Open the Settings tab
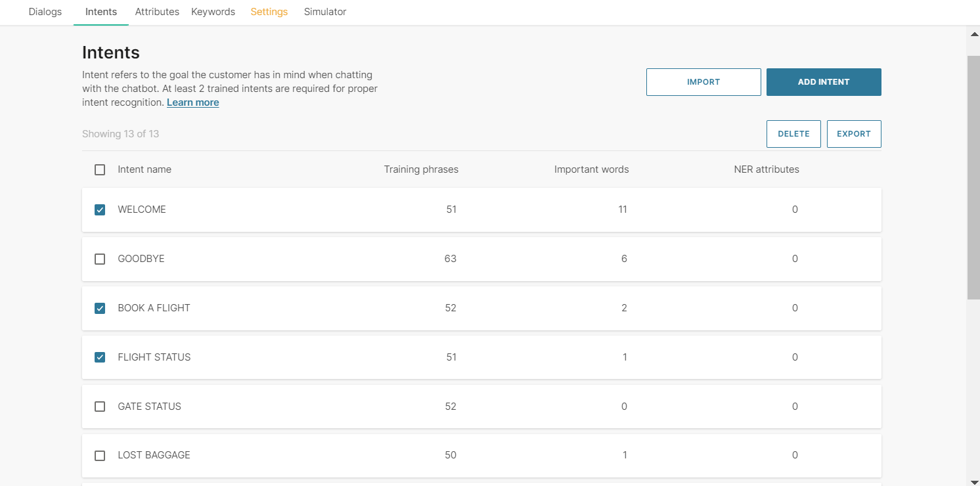980x486 pixels. pyautogui.click(x=269, y=12)
